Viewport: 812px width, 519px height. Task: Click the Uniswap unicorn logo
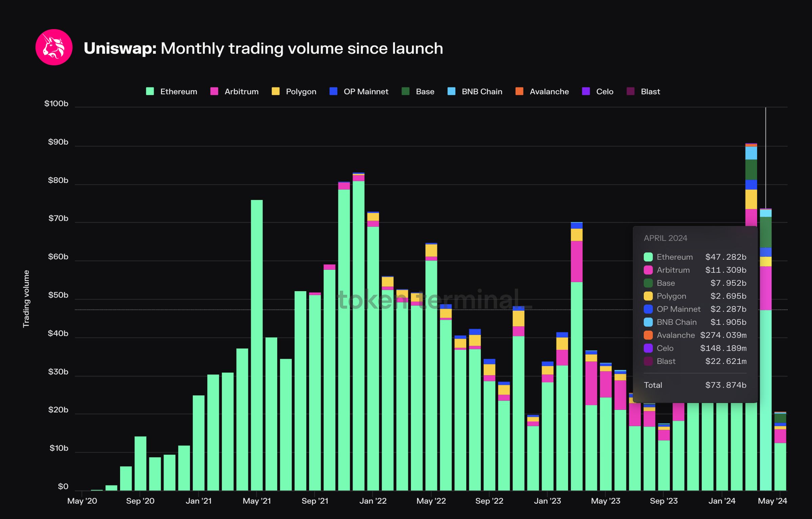coord(54,47)
